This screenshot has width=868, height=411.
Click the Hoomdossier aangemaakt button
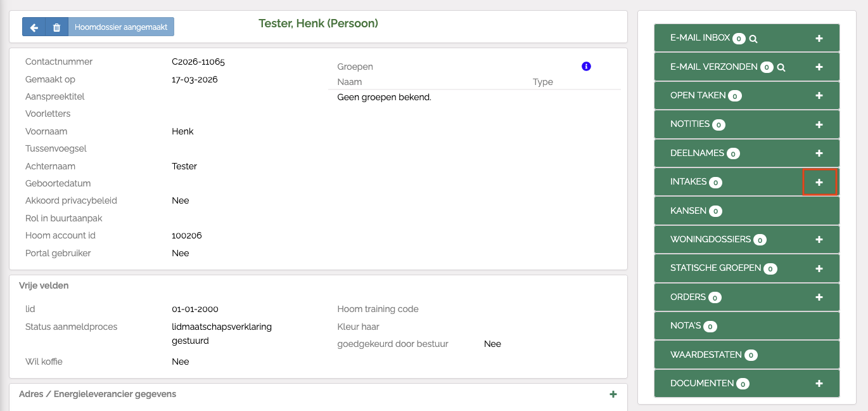click(x=121, y=27)
